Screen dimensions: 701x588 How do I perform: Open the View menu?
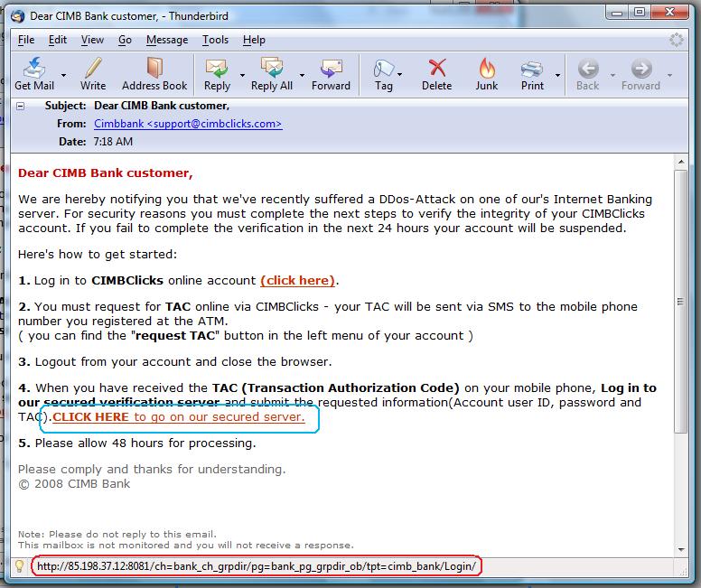[92, 40]
